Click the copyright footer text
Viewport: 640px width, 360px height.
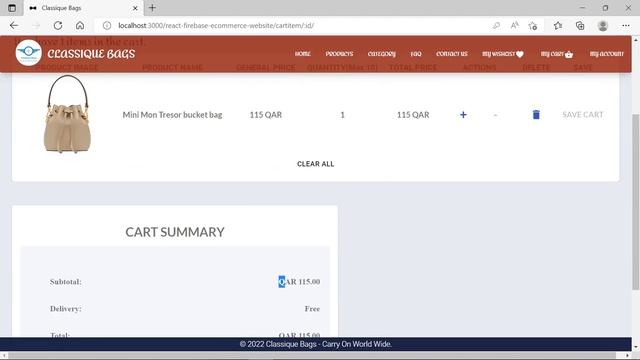[x=316, y=344]
